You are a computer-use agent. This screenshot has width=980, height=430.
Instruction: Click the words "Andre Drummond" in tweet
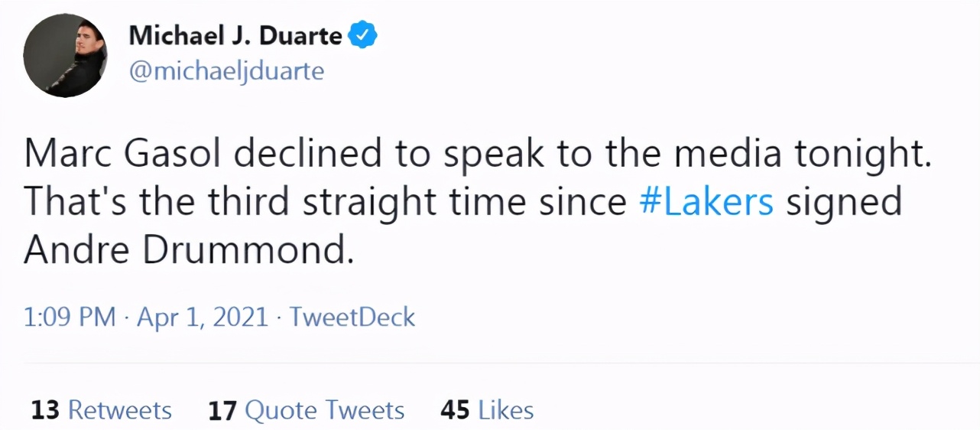(x=188, y=250)
